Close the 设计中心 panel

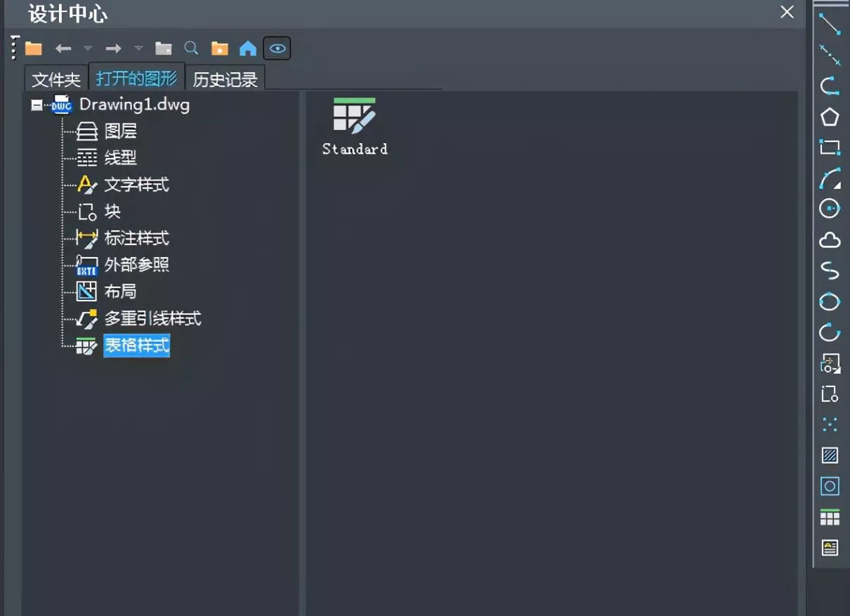(x=787, y=12)
